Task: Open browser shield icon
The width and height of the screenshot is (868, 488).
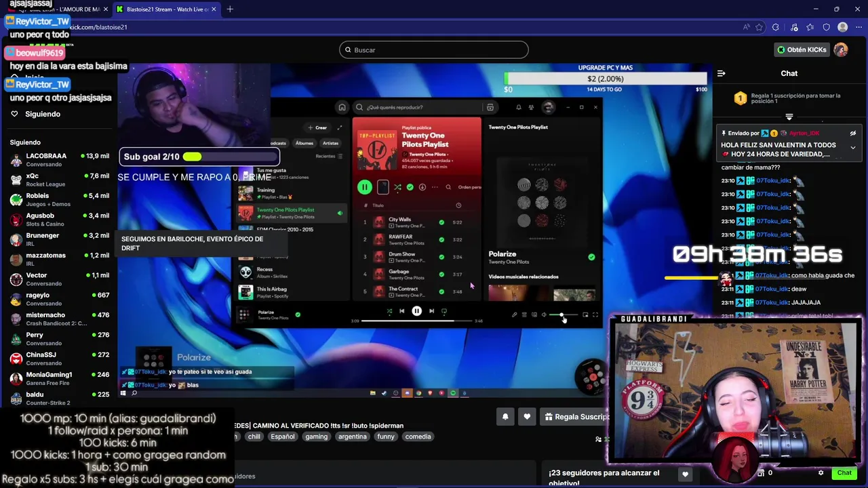Action: point(826,27)
